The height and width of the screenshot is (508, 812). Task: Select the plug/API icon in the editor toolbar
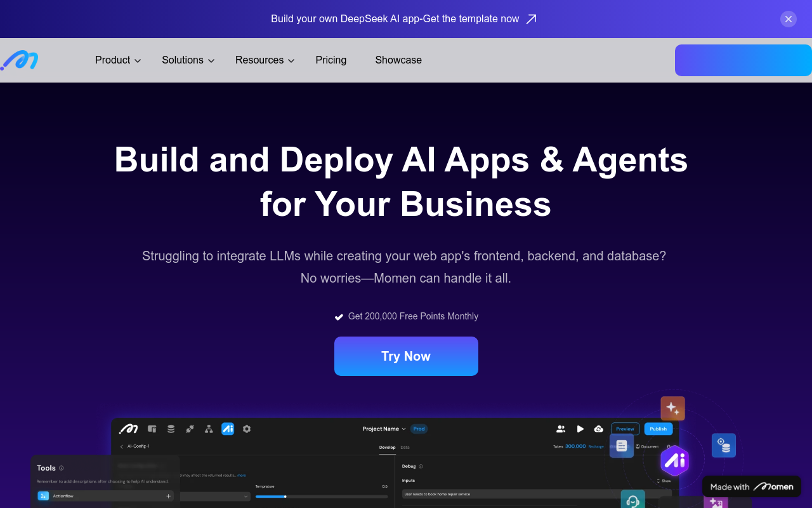click(x=190, y=429)
